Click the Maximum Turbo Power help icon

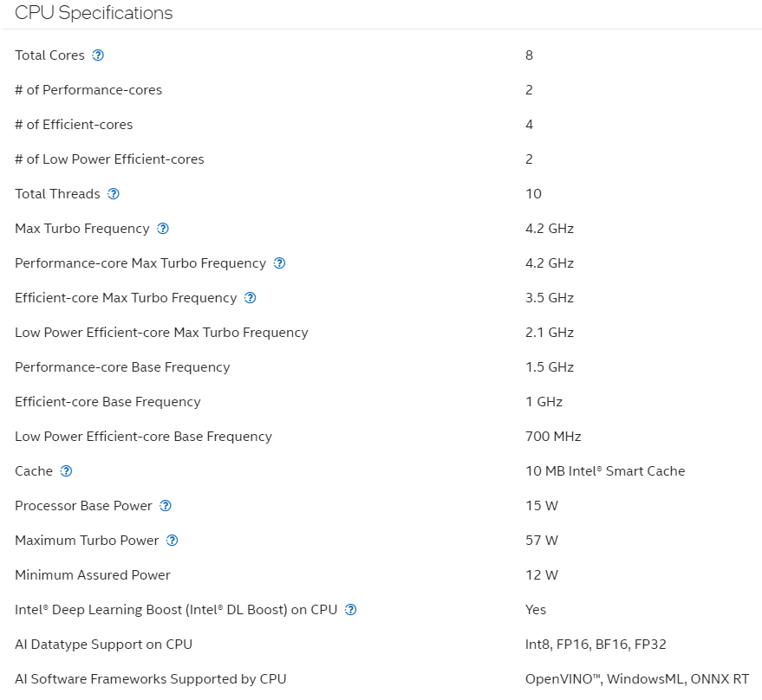point(173,541)
